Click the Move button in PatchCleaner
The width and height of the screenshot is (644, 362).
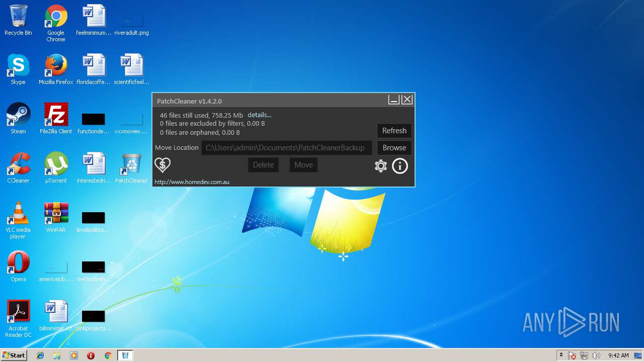[303, 165]
